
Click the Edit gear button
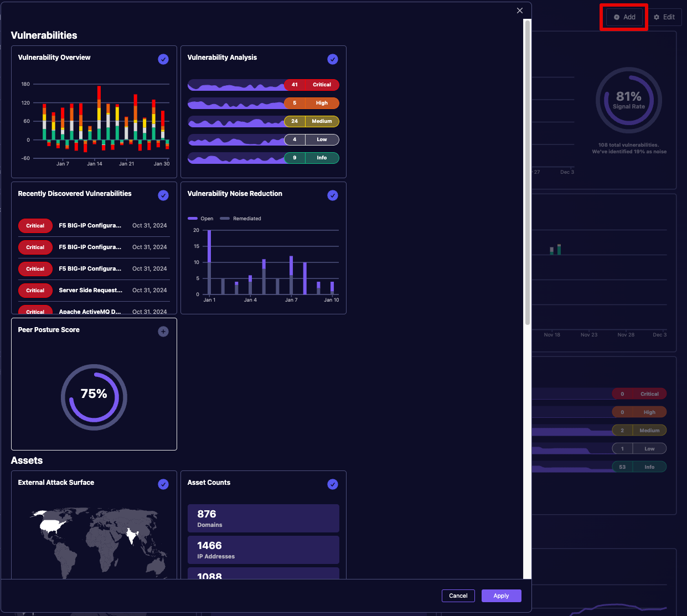click(x=664, y=17)
